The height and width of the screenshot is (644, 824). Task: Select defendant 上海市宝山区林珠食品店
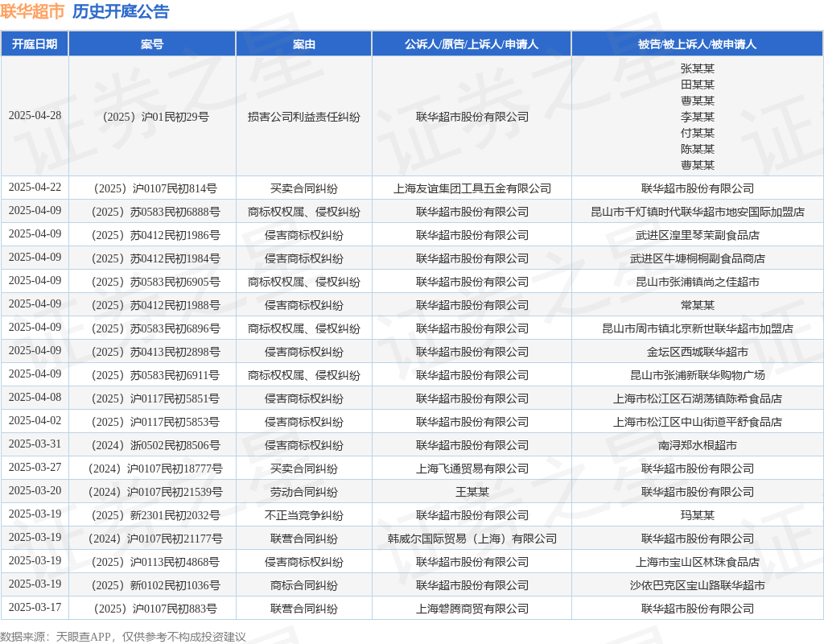pyautogui.click(x=698, y=562)
